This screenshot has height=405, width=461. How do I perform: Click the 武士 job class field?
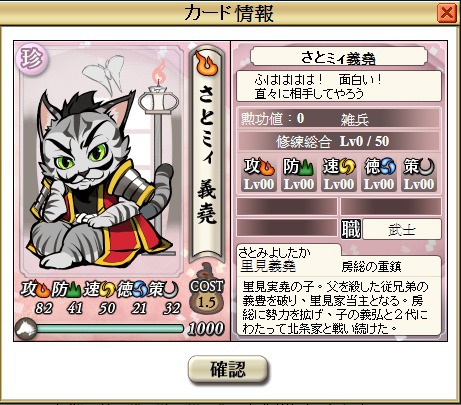[x=402, y=229]
